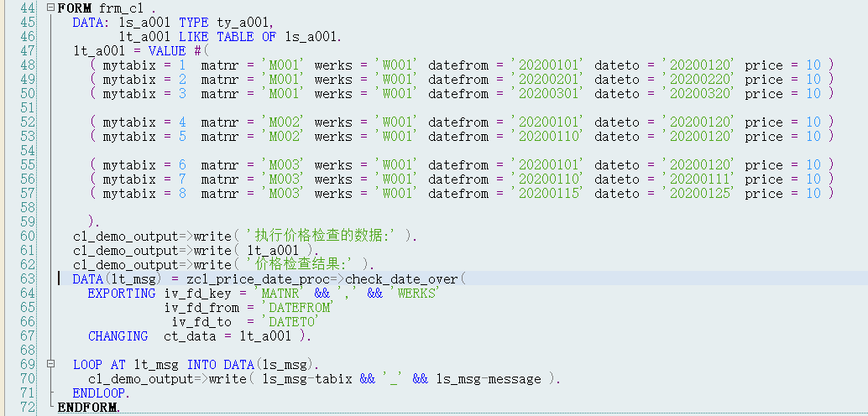Click DATA(lt_msg) declaration on line 63
The width and height of the screenshot is (868, 416).
117,279
